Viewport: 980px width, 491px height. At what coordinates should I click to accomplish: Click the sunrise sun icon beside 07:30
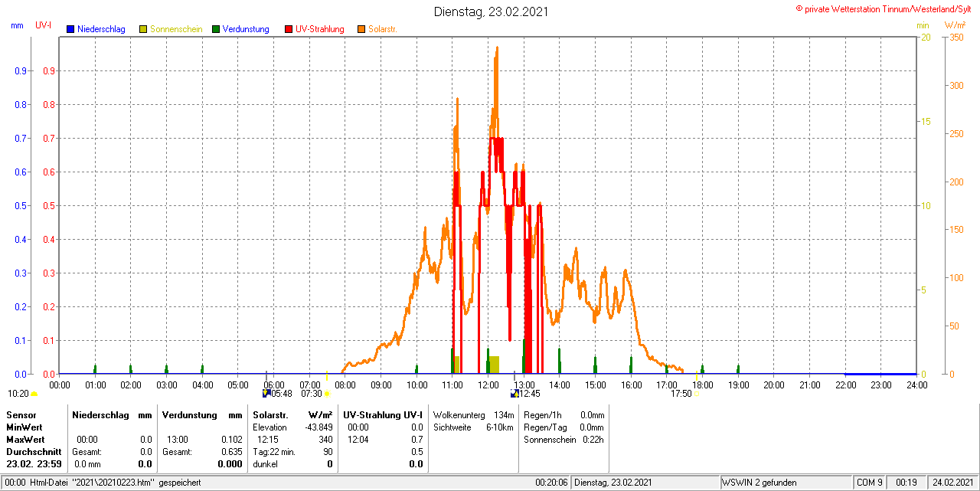coord(327,394)
